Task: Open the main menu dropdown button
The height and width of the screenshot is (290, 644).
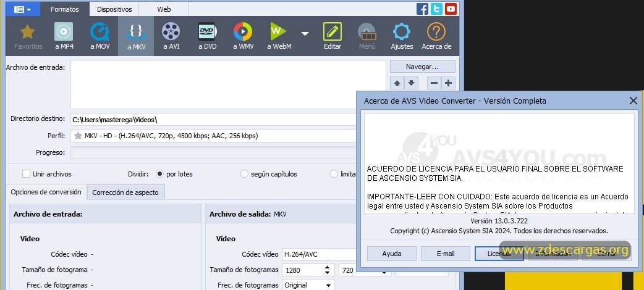Action: (23, 9)
